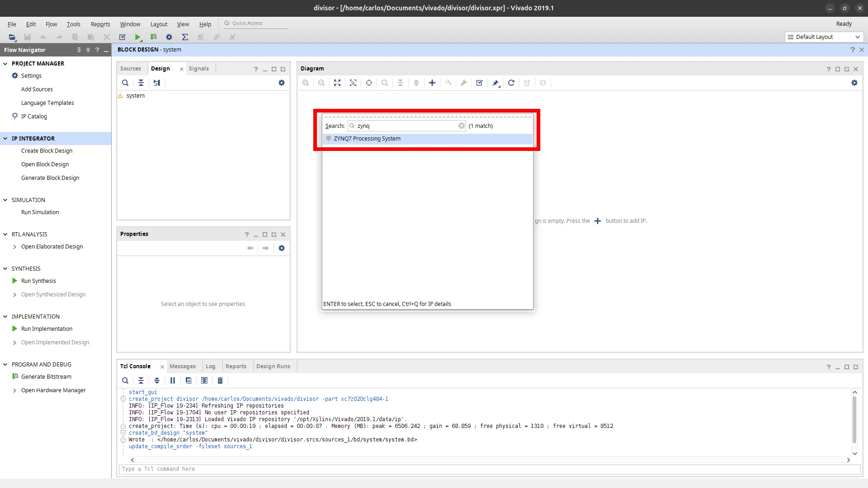Click the Zoom Fit icon in Diagram toolbar
868x488 pixels.
pos(337,83)
